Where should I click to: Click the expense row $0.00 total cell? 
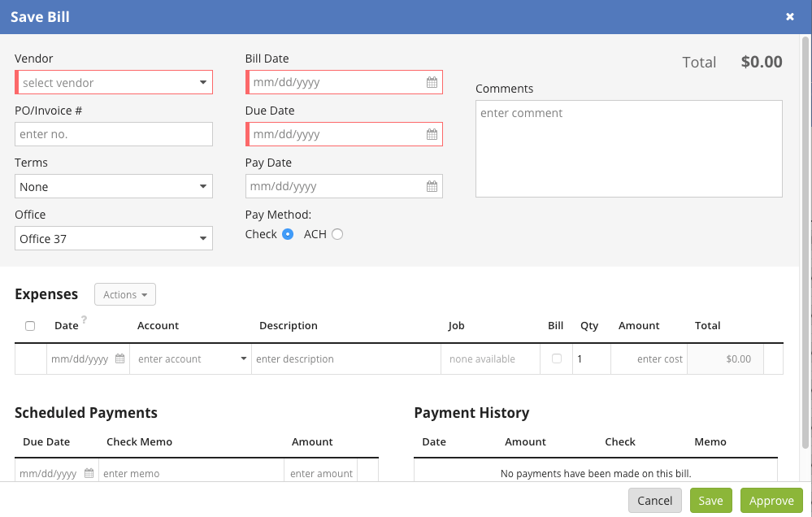725,358
